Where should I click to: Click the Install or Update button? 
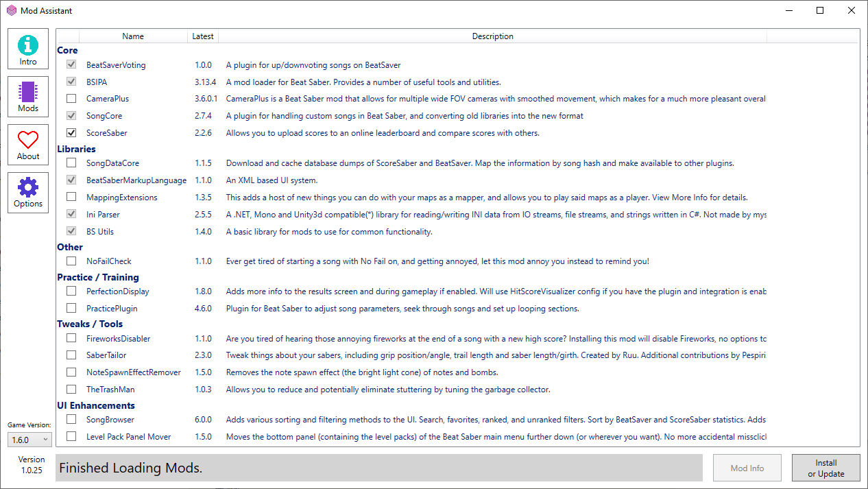826,468
